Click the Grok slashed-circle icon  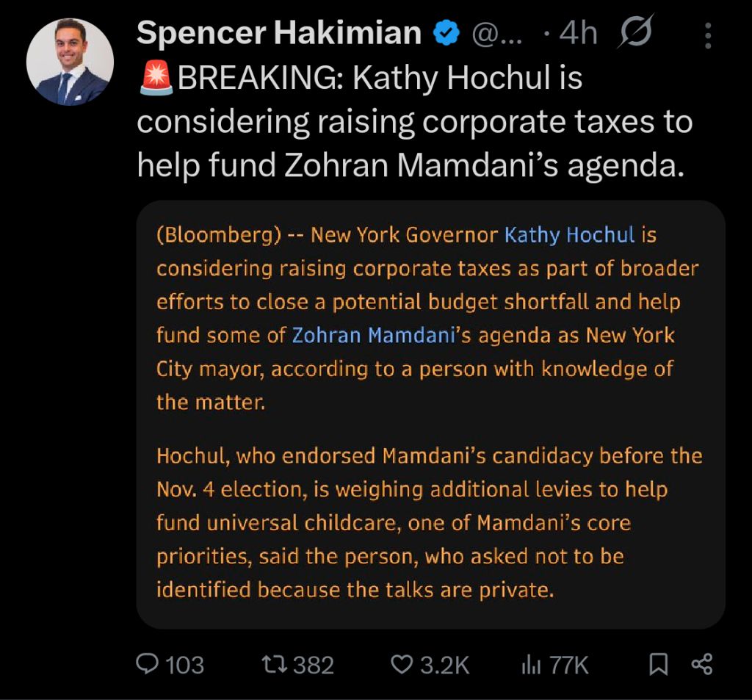click(x=637, y=34)
